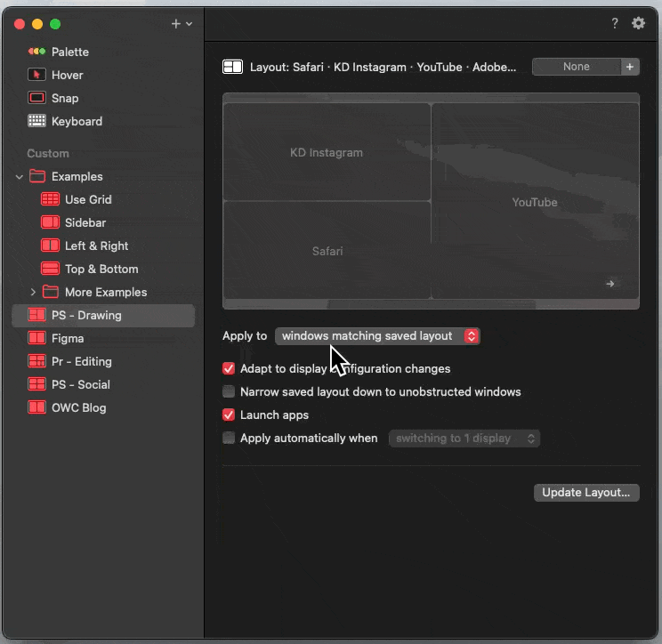Open the settings gear icon
The width and height of the screenshot is (662, 644).
click(638, 23)
